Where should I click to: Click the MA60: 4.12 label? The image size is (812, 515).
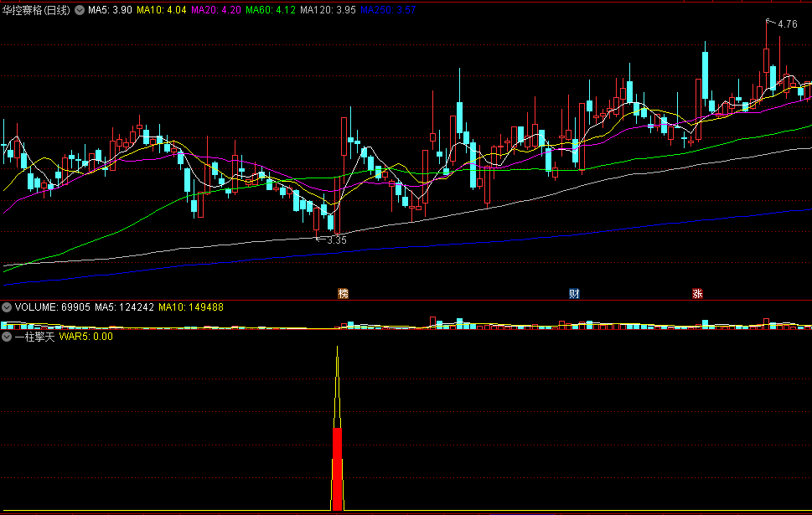coord(271,10)
